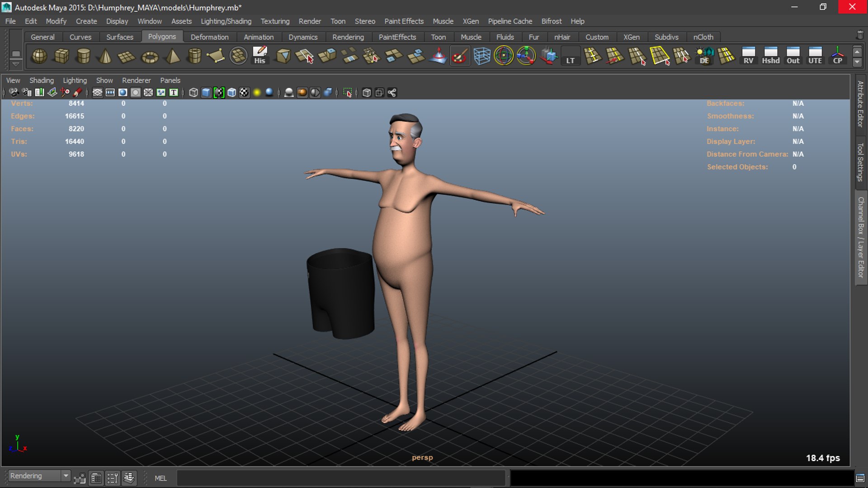
Task: Click the MEL command line input field
Action: pos(341,478)
